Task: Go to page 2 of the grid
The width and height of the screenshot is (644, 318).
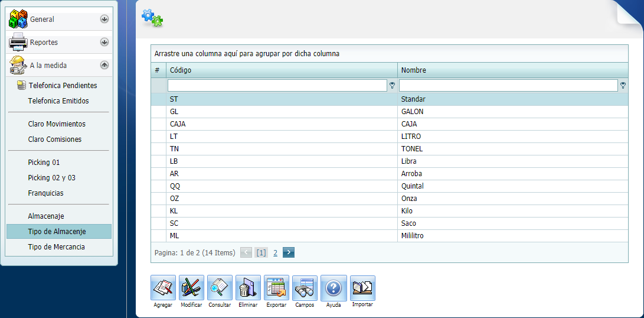Action: click(275, 253)
